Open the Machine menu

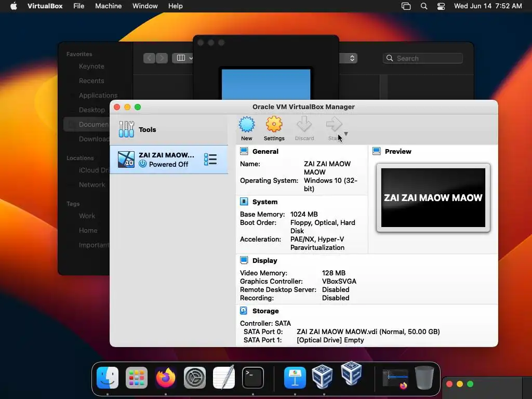click(x=108, y=6)
